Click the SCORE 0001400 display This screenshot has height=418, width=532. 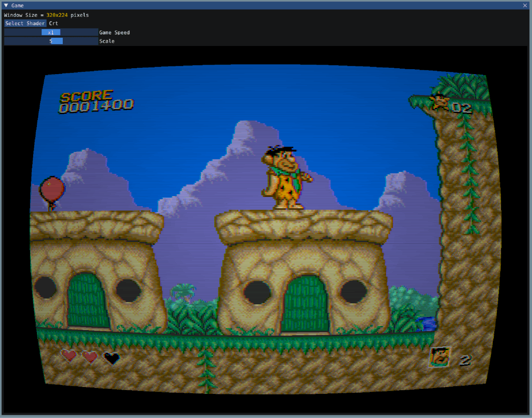(95, 100)
